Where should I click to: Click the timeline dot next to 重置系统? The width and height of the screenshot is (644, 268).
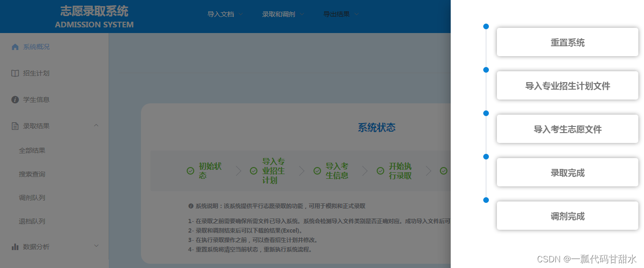[x=486, y=26]
